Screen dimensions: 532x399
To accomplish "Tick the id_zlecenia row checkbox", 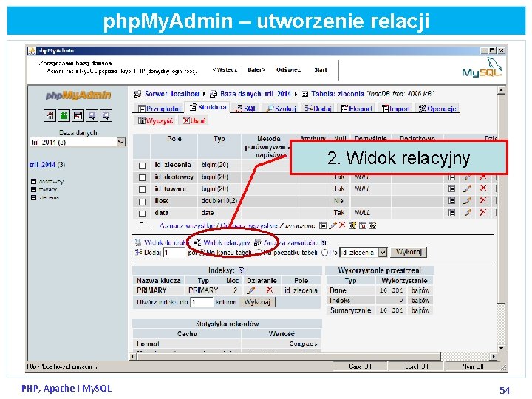I will tap(142, 166).
